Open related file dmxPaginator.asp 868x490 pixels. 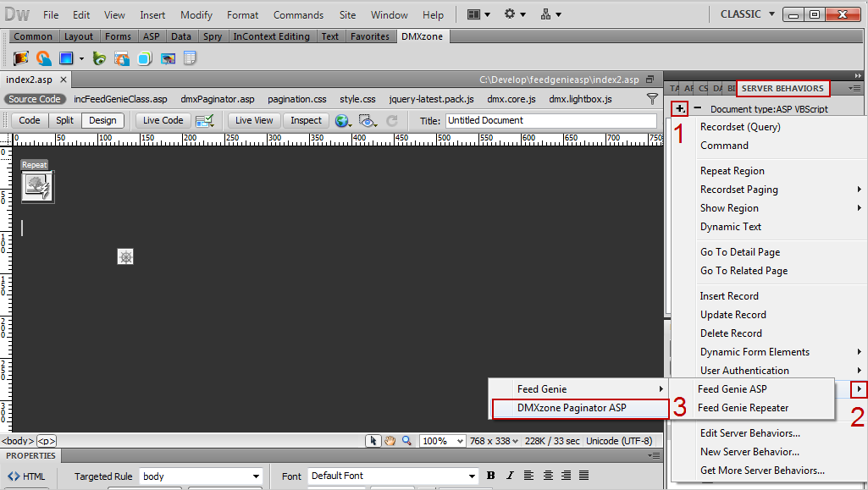pos(218,99)
